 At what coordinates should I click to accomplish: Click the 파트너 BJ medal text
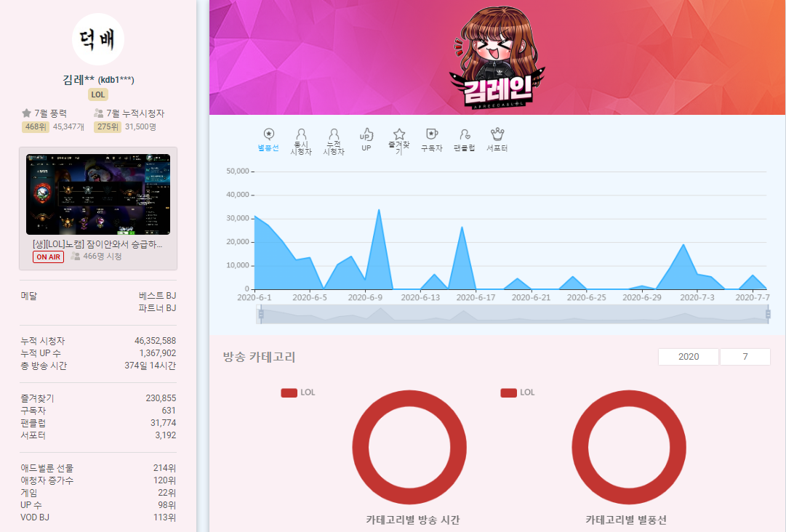(x=157, y=308)
